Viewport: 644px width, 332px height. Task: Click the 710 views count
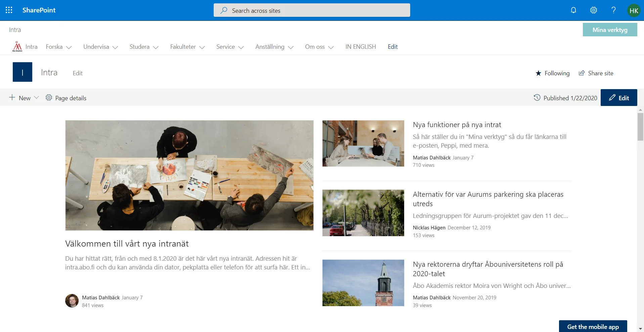coord(424,165)
